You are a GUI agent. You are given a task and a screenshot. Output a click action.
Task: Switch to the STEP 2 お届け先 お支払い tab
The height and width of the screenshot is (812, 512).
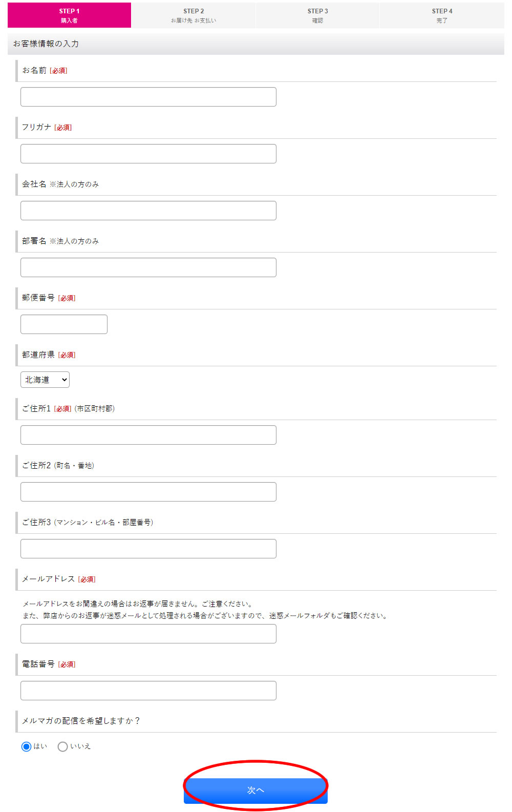[x=194, y=15]
